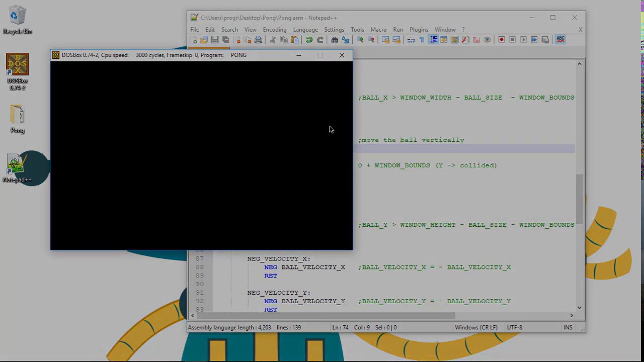Create a new file in Notepad++
This screenshot has height=362, width=644.
(x=194, y=40)
